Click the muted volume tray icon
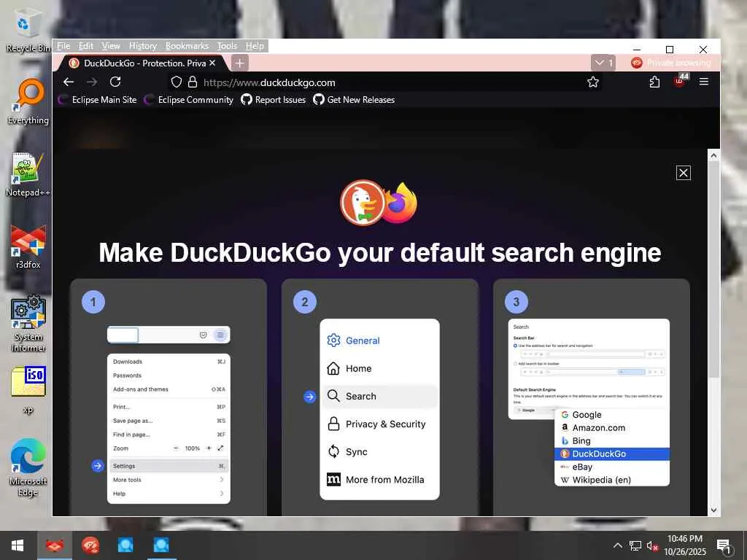Viewport: 747px width, 560px height. click(x=652, y=545)
